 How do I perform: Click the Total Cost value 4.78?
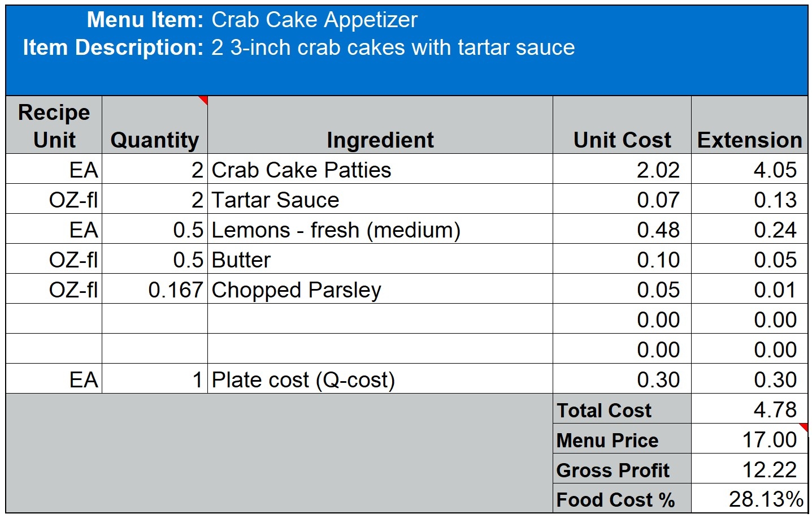coord(775,409)
